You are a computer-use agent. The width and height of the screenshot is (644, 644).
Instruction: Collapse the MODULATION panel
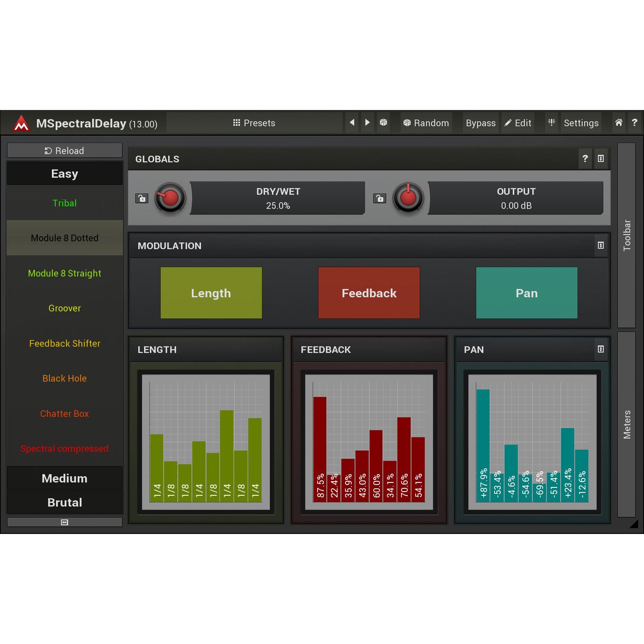(601, 245)
